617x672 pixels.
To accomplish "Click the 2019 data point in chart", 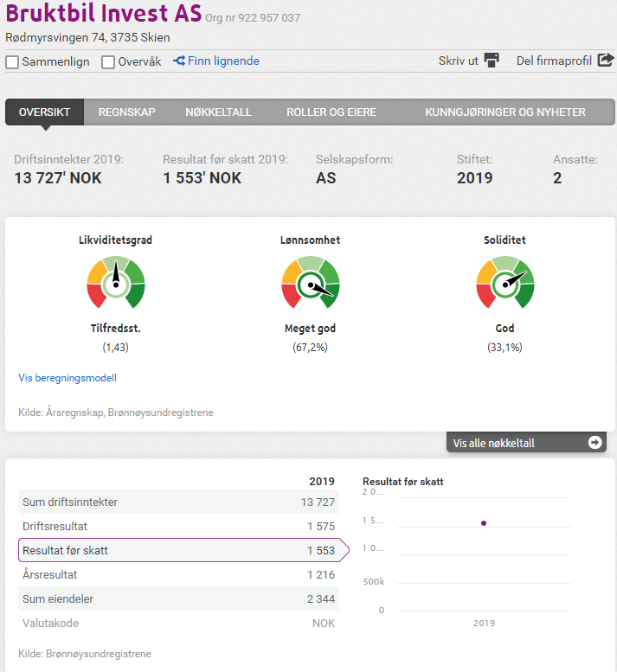I will coord(484,523).
